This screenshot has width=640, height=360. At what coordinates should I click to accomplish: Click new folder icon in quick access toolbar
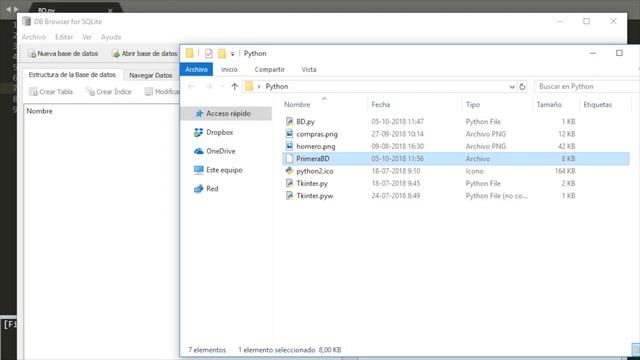coord(222,53)
